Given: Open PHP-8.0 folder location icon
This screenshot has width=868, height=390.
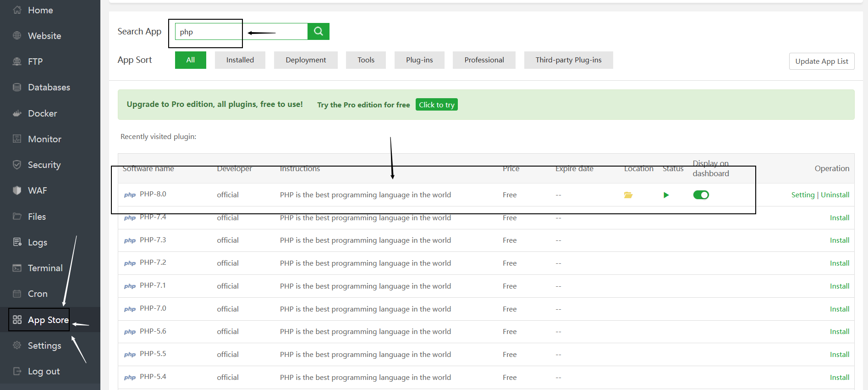Looking at the screenshot, I should pos(628,195).
